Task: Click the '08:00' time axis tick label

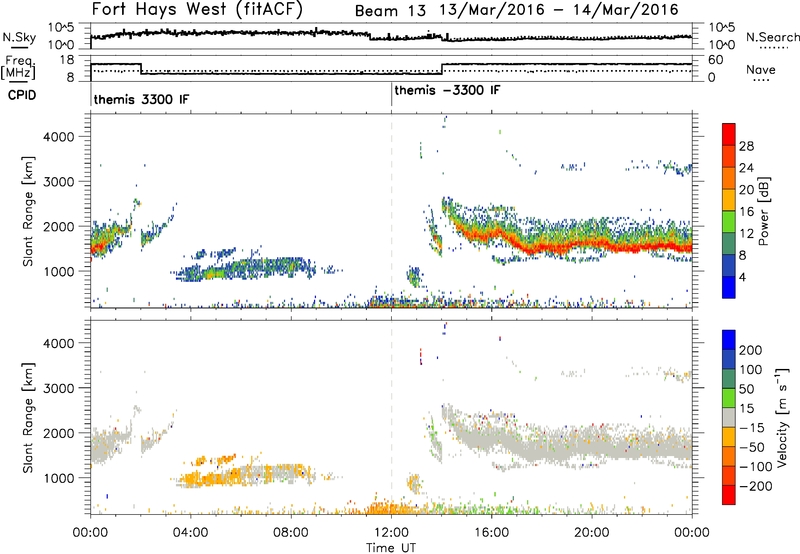Action: point(291,533)
